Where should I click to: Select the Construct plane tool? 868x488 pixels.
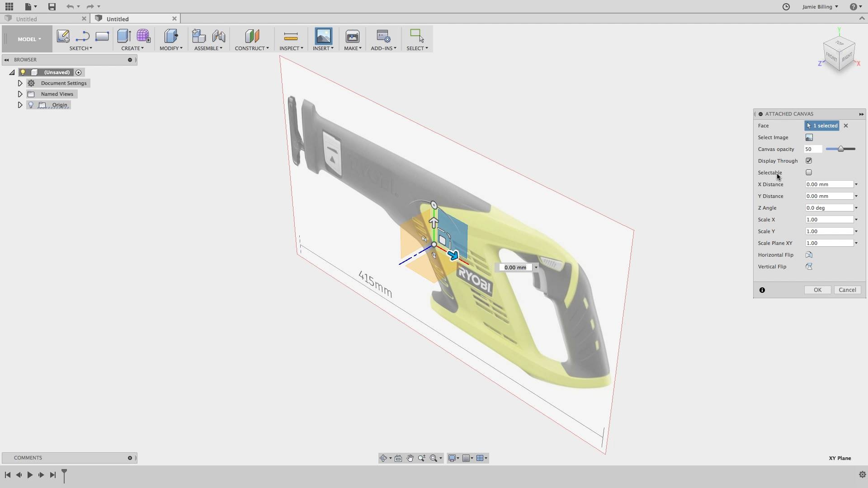click(x=252, y=36)
